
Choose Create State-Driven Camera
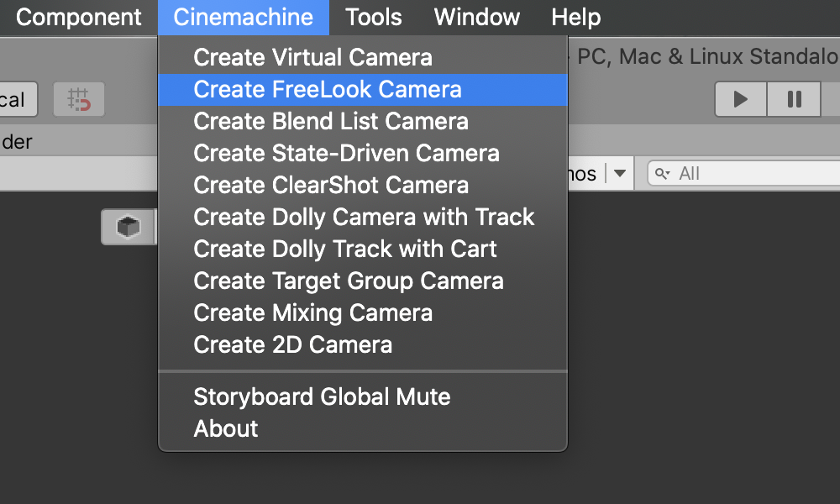tap(346, 154)
